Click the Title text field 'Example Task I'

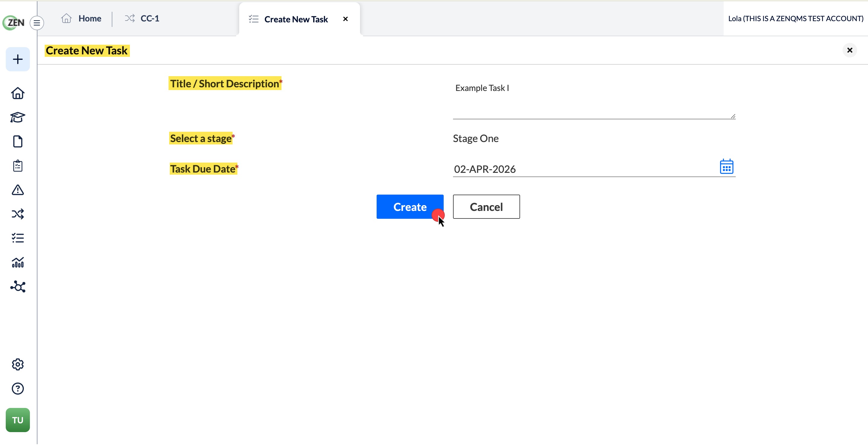pyautogui.click(x=594, y=99)
